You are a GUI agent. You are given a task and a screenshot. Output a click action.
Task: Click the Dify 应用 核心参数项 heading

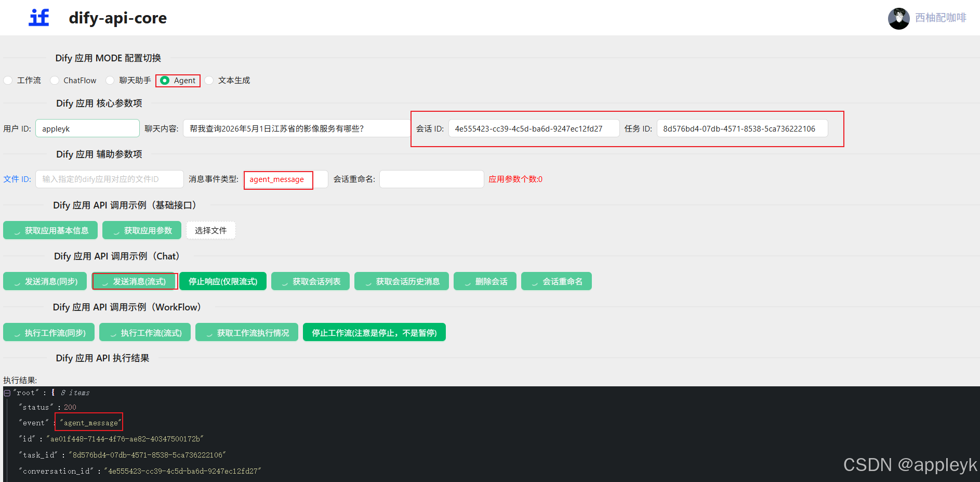tap(99, 103)
